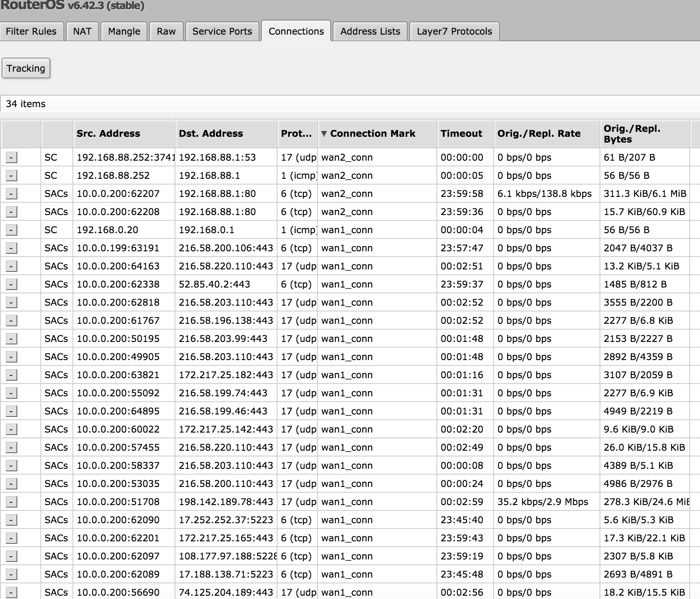Open the NAT tab
This screenshot has width=700, height=599.
point(82,31)
